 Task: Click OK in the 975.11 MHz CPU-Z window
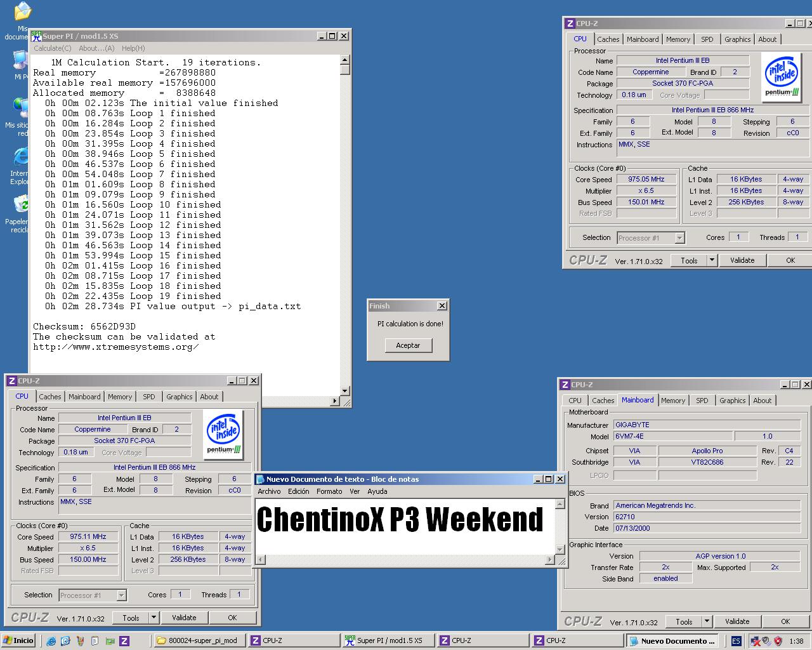(x=232, y=618)
